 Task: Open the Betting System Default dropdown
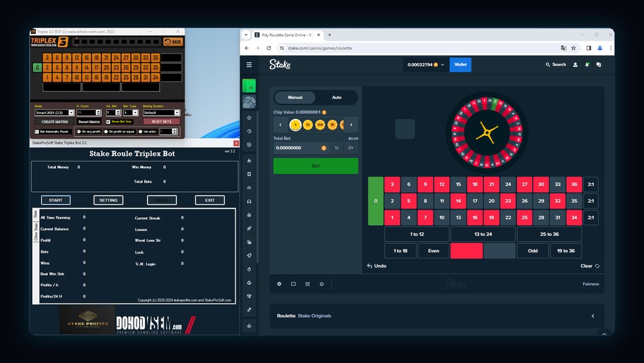(x=161, y=113)
